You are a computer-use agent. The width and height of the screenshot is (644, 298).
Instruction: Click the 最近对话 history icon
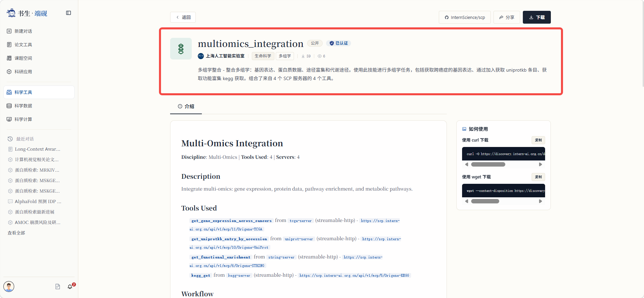click(x=10, y=139)
